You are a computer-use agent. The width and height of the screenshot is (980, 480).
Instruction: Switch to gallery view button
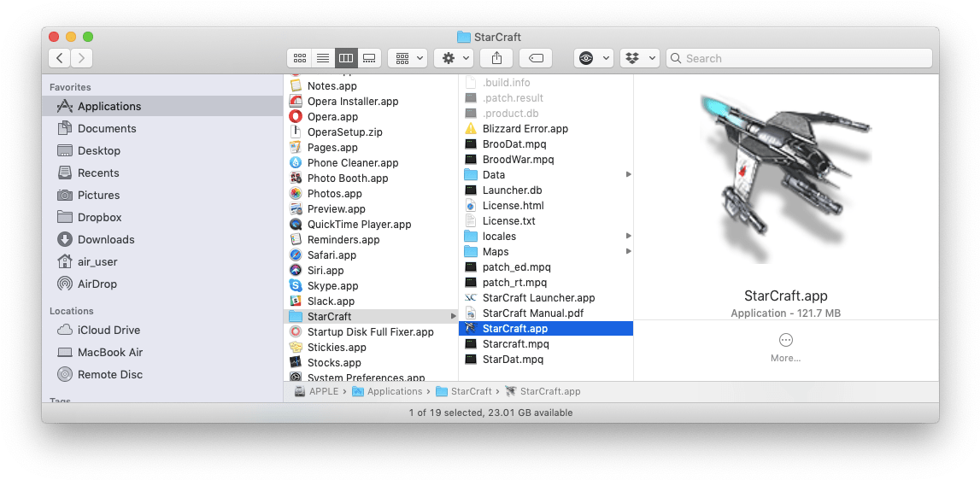(369, 58)
